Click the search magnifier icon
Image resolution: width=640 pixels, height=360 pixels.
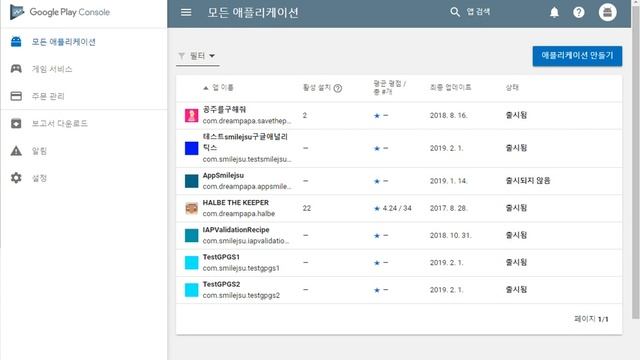(455, 12)
